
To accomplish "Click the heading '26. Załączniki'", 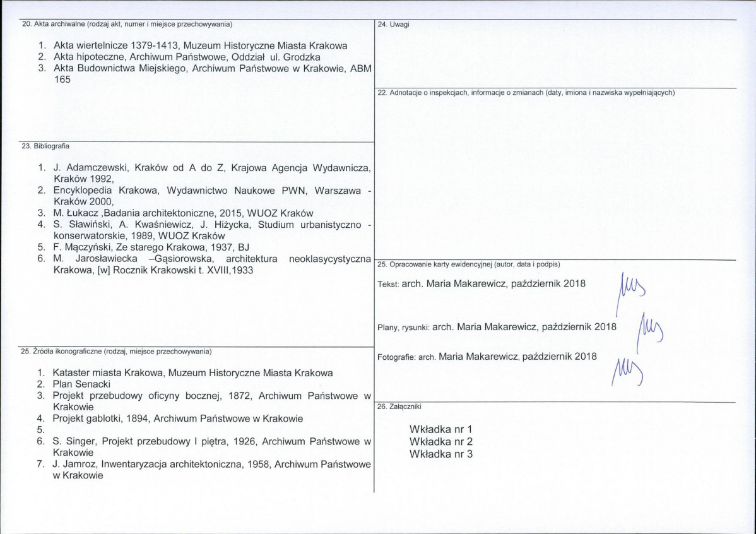I will [x=399, y=406].
